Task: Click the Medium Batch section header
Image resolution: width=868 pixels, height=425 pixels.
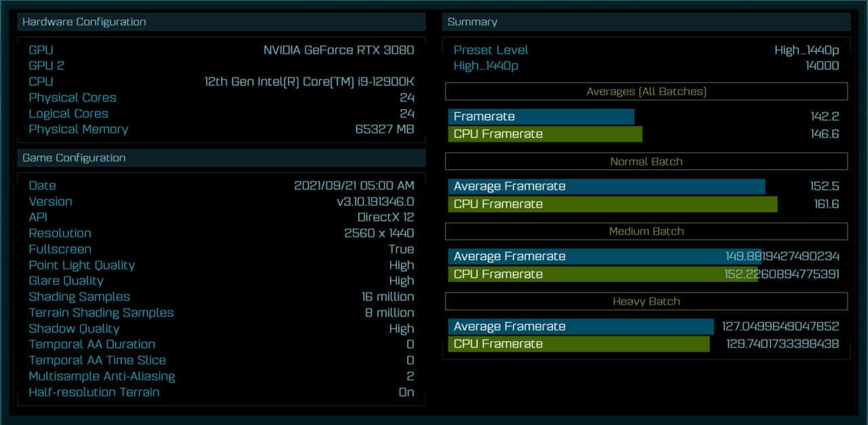Action: click(646, 231)
